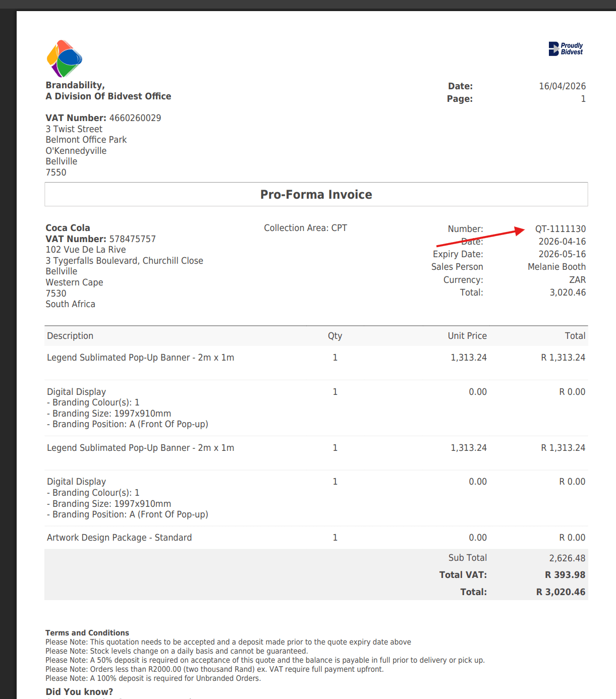Click the '3 Twist Street' address line
Viewport: 616px width, 699px height.
point(74,129)
